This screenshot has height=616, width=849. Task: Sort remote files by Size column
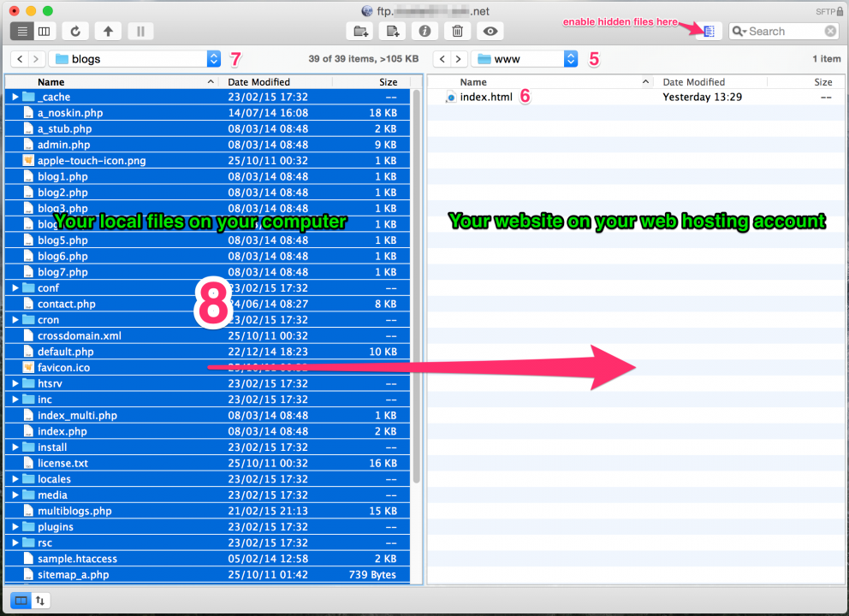pos(806,82)
